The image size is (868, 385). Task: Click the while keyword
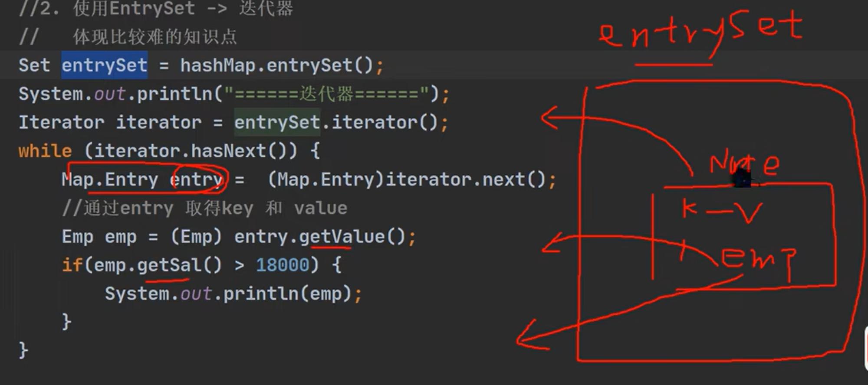pyautogui.click(x=45, y=151)
